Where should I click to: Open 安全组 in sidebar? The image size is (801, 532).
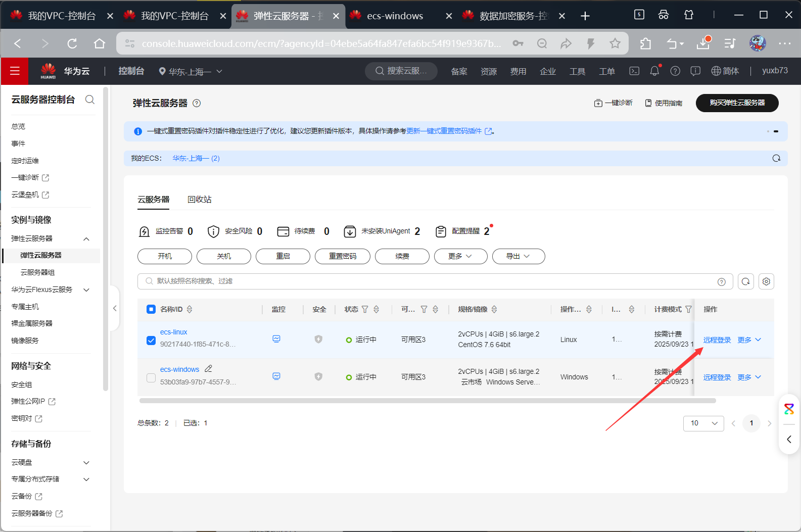22,385
